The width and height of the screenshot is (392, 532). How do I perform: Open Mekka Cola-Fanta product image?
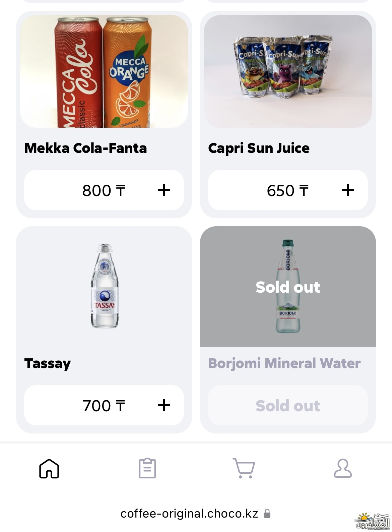pos(104,71)
